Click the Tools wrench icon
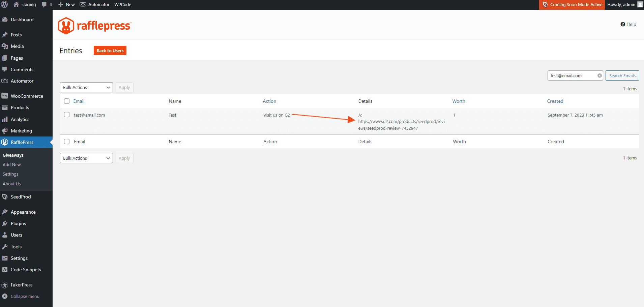 click(x=5, y=247)
